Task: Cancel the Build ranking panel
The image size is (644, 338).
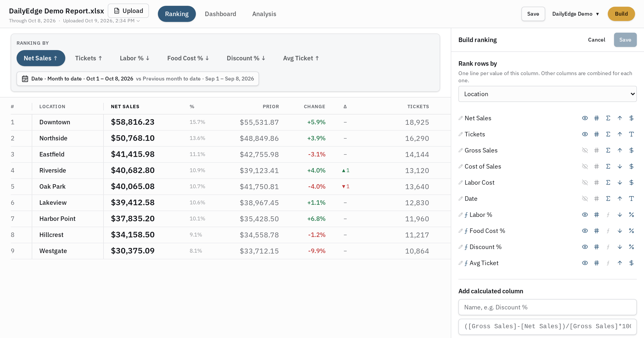Action: pos(597,40)
